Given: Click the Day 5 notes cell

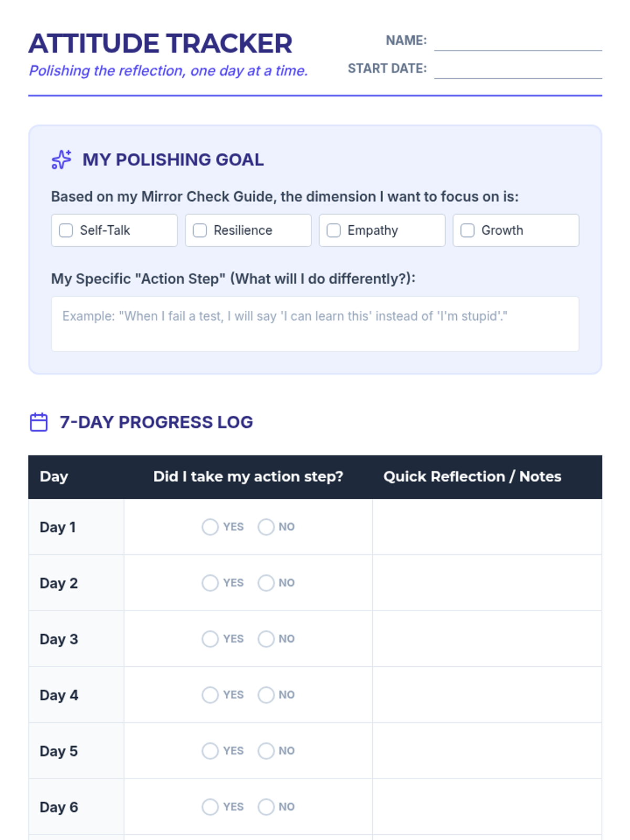Looking at the screenshot, I should point(487,751).
